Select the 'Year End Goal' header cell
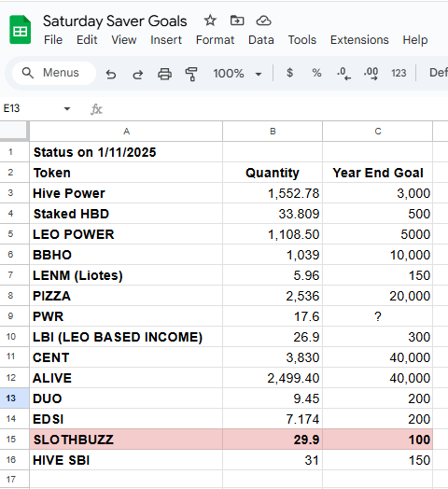The width and height of the screenshot is (448, 489). 378,173
